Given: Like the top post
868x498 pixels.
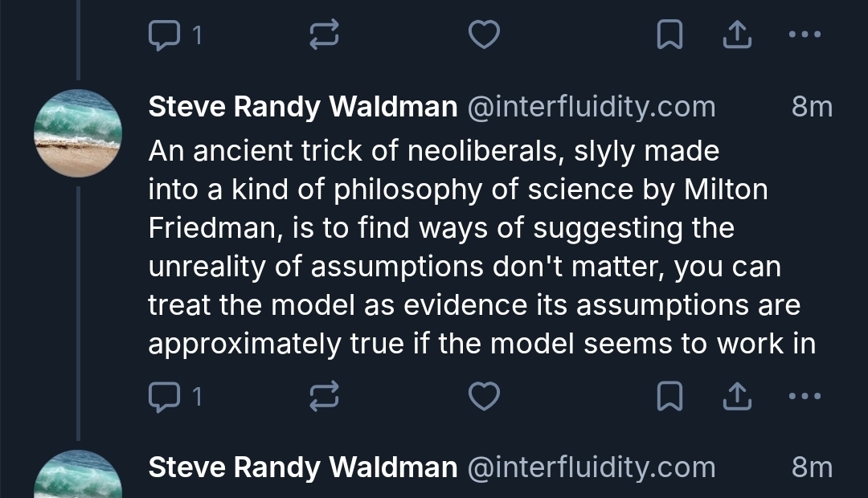Looking at the screenshot, I should coord(484,34).
